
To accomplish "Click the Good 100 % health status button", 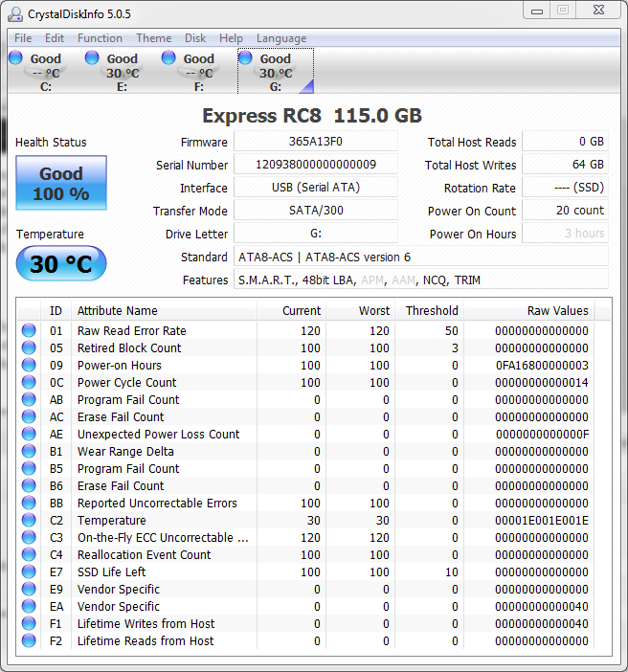I will point(61,184).
